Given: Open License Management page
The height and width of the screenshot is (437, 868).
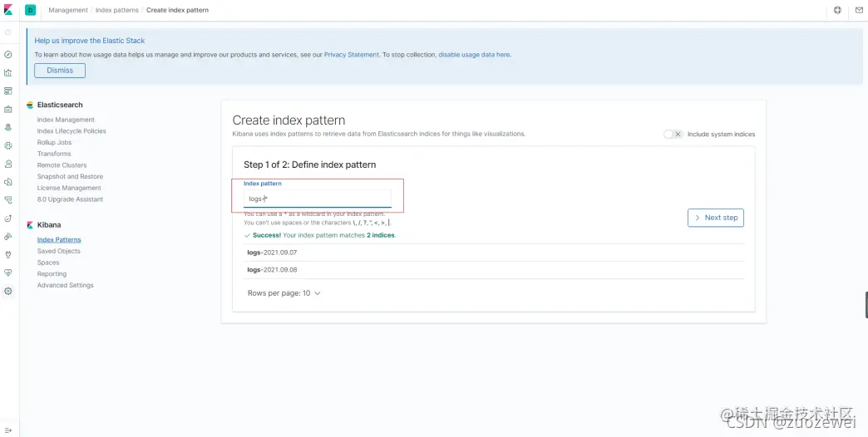Looking at the screenshot, I should point(69,188).
